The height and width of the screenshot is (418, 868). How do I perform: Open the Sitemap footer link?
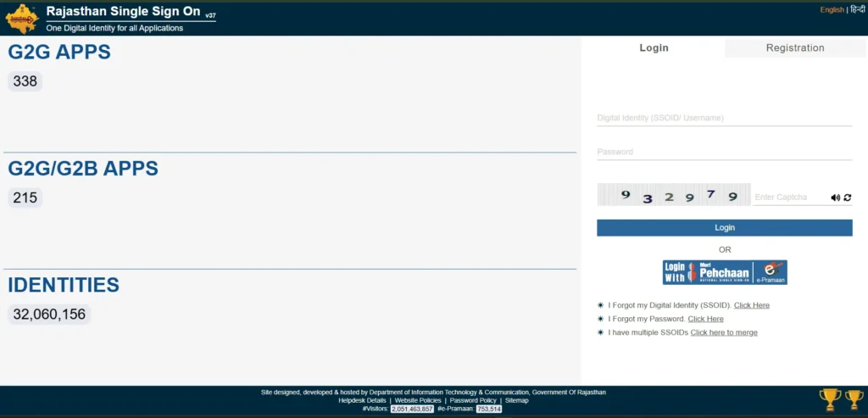click(x=516, y=400)
